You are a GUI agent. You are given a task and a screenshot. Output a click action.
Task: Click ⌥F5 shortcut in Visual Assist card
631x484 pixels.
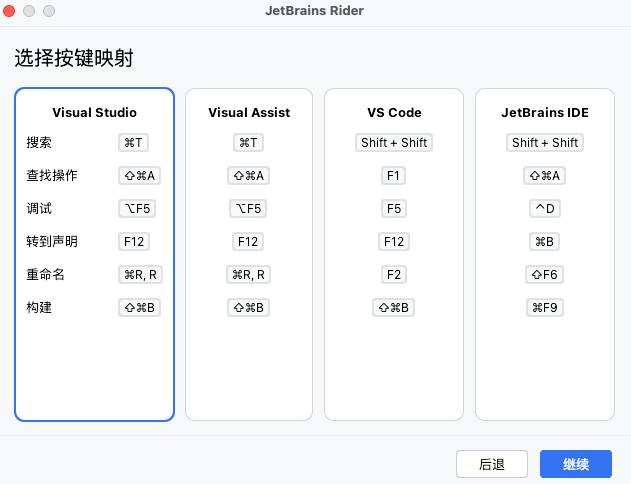click(x=248, y=208)
